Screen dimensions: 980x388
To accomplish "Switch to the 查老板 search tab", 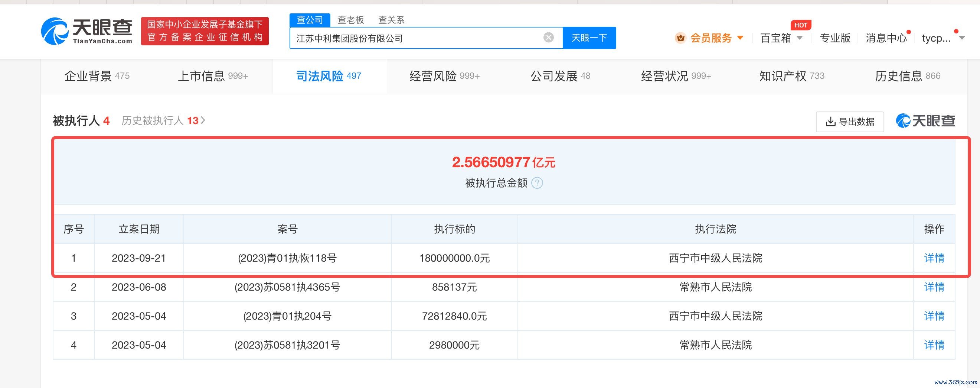I will (351, 20).
